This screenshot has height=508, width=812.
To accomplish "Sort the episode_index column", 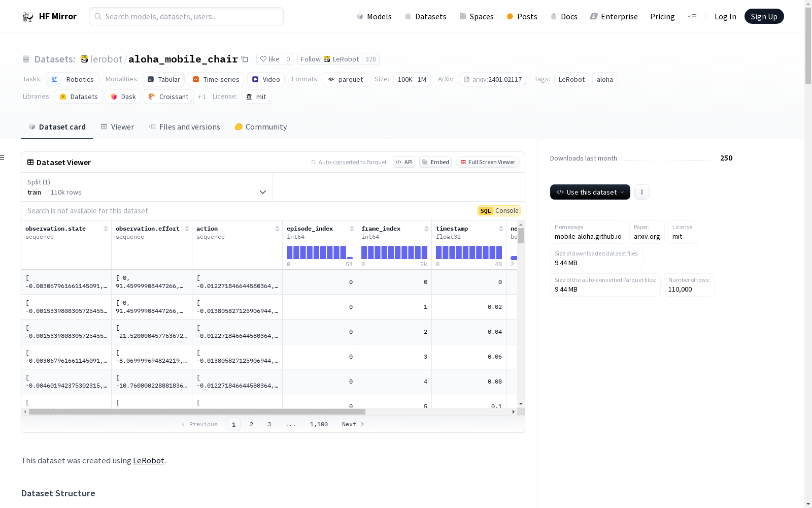I will 352,229.
